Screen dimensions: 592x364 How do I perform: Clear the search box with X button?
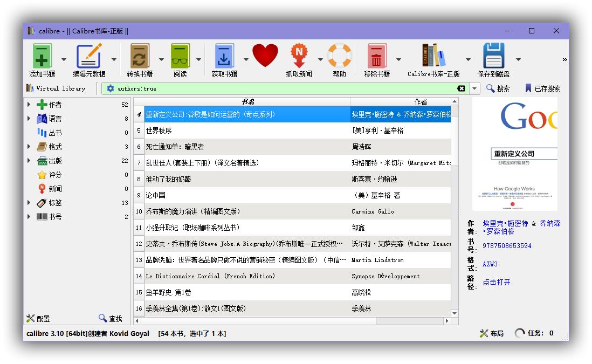(x=461, y=88)
